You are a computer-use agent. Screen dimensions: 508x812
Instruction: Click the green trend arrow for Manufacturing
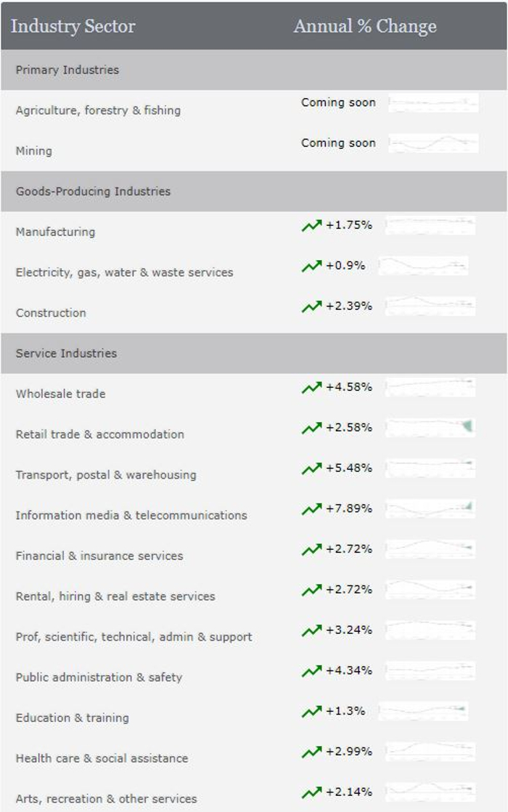tap(311, 225)
